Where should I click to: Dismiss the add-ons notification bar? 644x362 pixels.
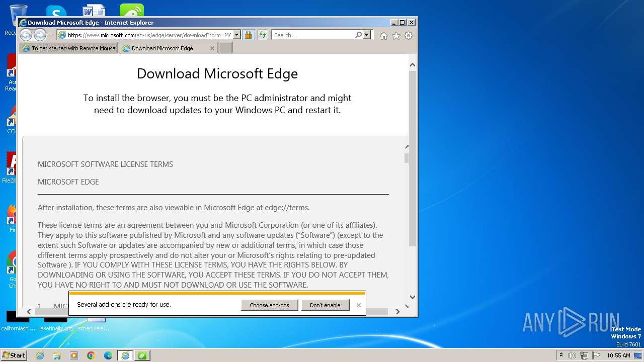(358, 305)
